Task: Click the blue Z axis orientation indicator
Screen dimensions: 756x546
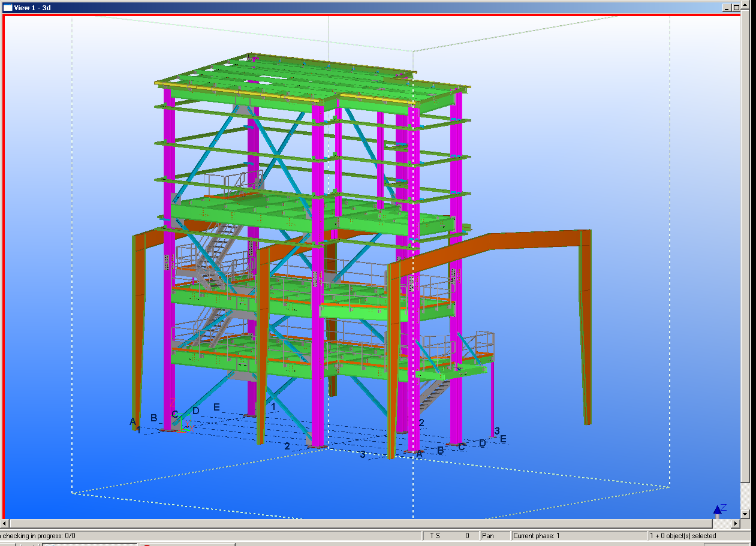Action: coord(718,509)
